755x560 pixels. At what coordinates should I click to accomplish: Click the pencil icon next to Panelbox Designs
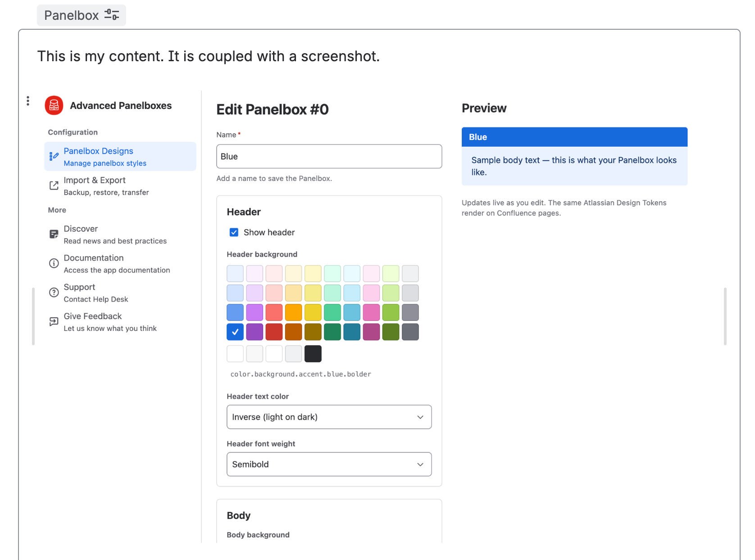(x=54, y=156)
